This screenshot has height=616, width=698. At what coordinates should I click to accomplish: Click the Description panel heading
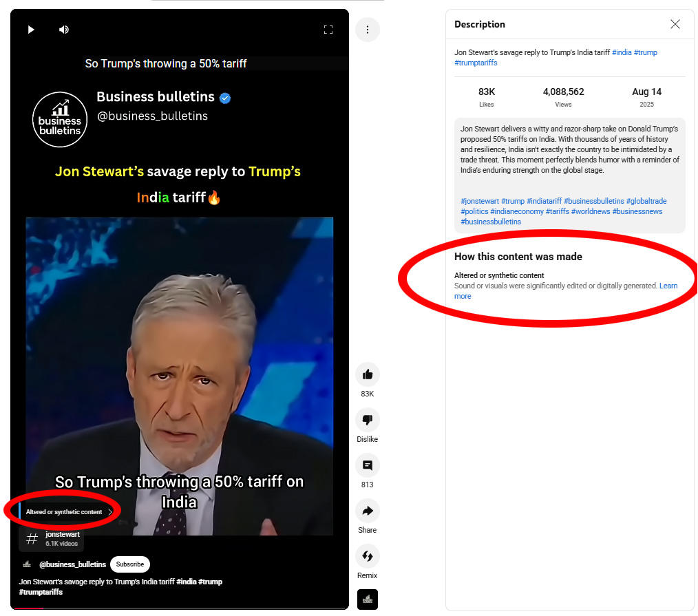click(x=479, y=24)
